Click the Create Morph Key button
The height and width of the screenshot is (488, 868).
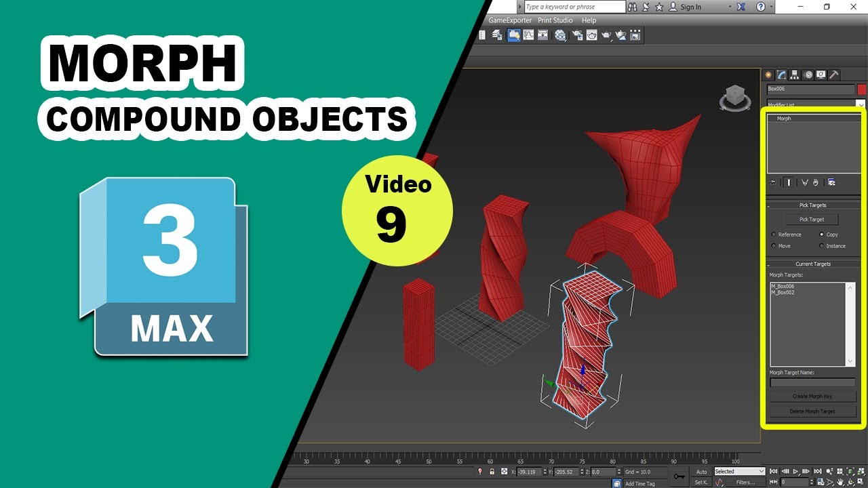813,396
